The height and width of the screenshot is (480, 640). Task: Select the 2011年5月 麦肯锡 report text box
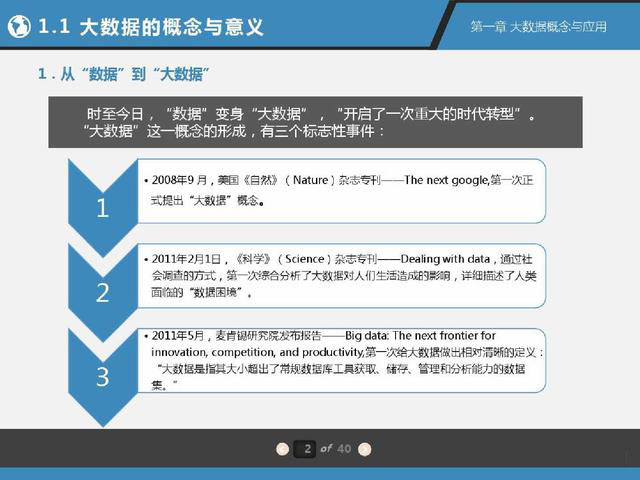340,360
